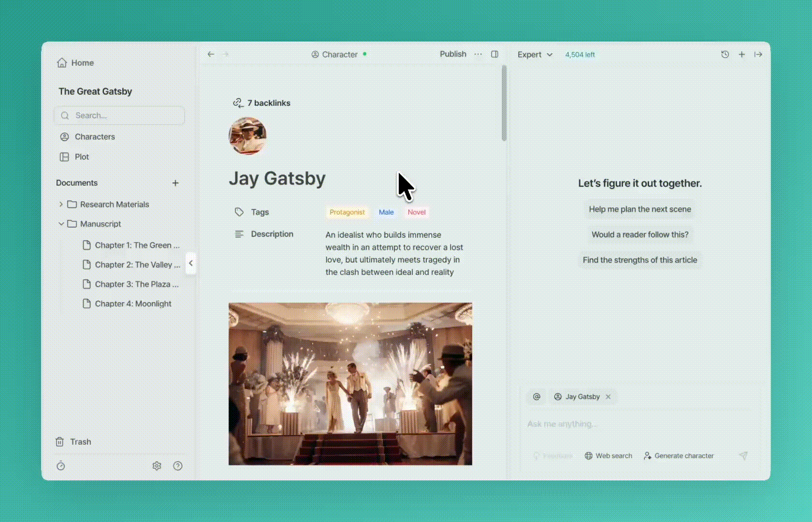Open Chapter 3: The Plaza document
The image size is (812, 522).
coord(131,284)
